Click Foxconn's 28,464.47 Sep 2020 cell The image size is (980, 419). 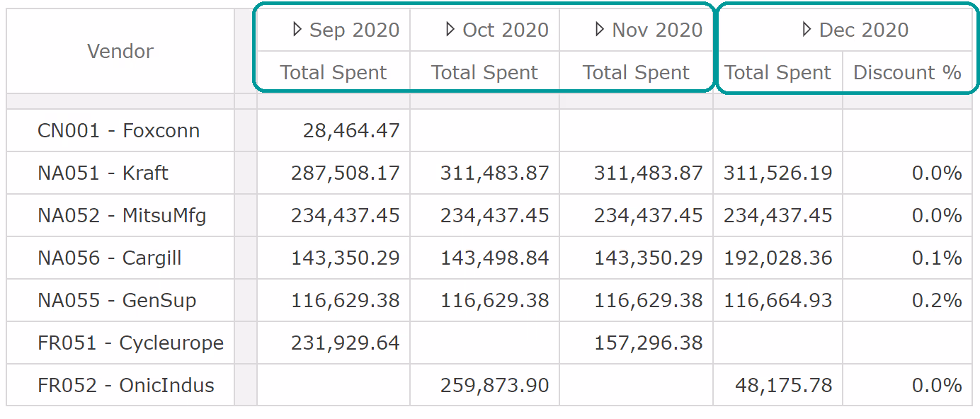coord(351,131)
